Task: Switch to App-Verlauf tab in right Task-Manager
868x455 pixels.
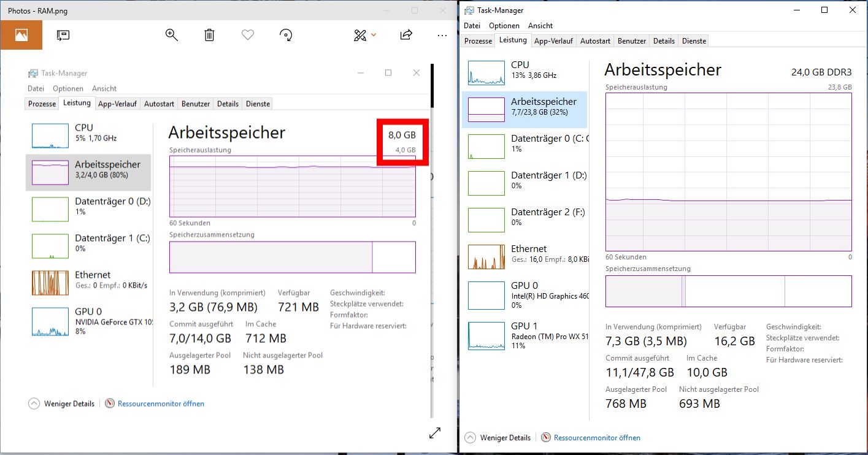Action: (554, 41)
